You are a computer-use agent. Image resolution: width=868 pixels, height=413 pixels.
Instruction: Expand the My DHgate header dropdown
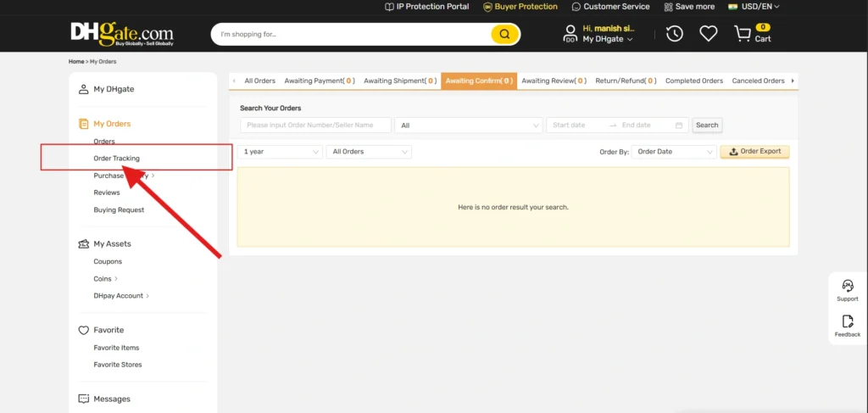(x=607, y=39)
